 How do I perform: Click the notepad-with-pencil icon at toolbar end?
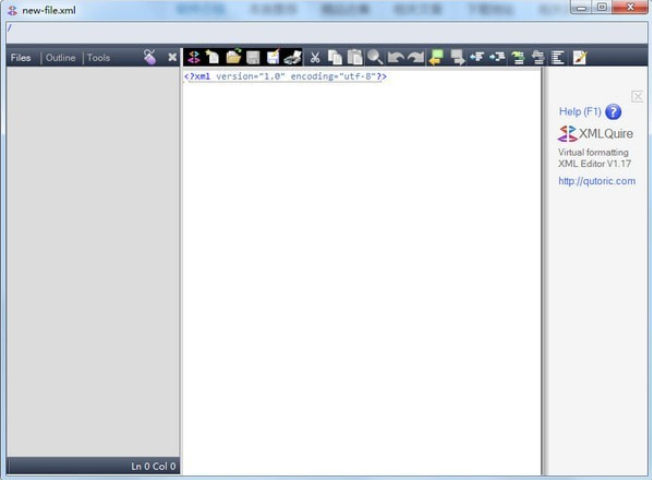click(x=579, y=57)
